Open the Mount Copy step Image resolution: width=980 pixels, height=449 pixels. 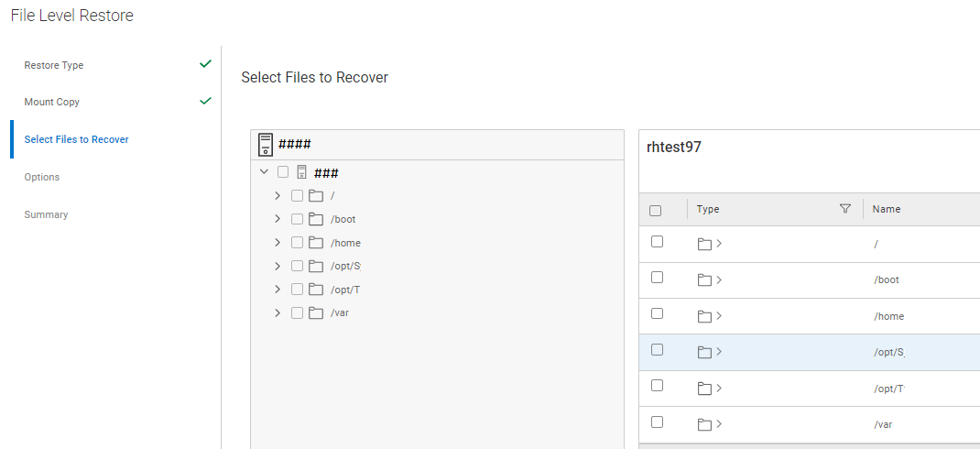click(52, 103)
